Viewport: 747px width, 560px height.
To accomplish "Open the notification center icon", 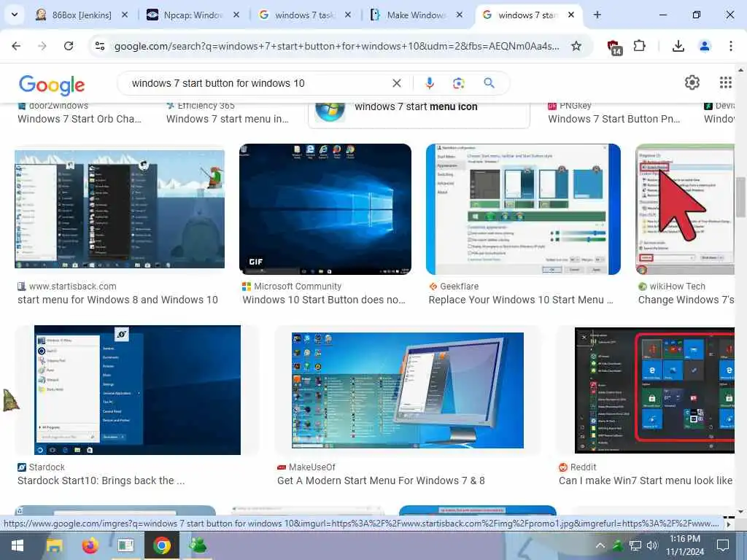I will click(x=723, y=545).
